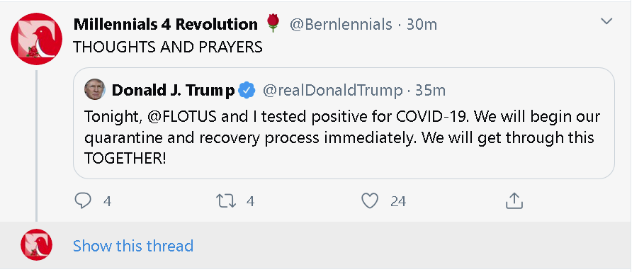Screen dimensions: 644x272
Task: Click the @FLOTUS mention in quoted tweet
Action: click(x=182, y=117)
